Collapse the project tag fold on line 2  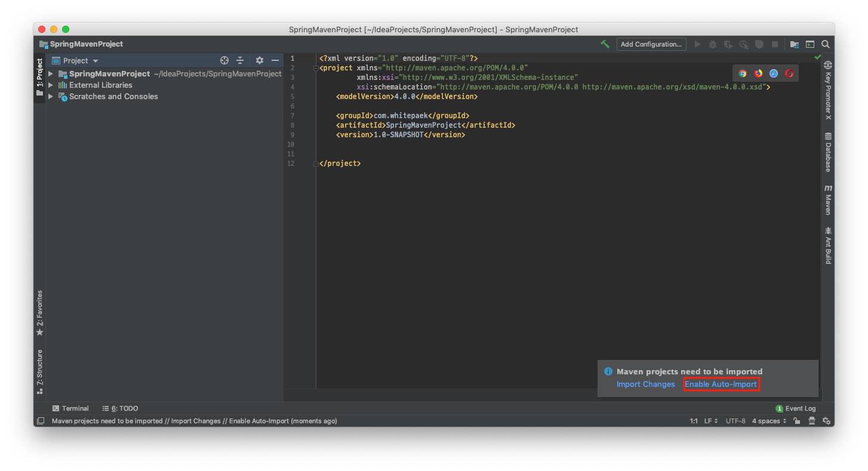point(316,68)
